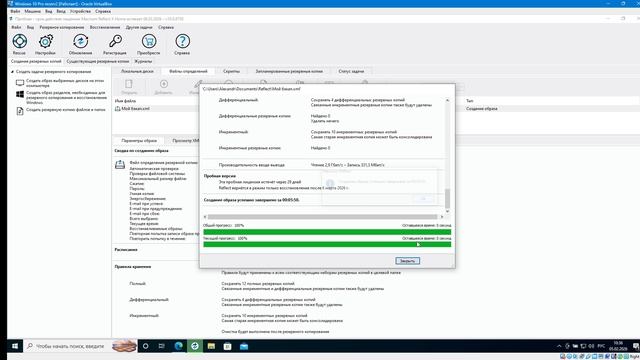Open the taskbar clock and date
This screenshot has height=360, width=640.
pos(618,346)
